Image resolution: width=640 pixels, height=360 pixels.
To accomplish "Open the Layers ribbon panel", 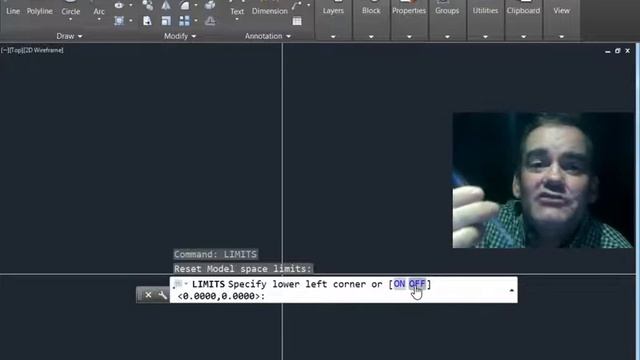I will point(333,20).
